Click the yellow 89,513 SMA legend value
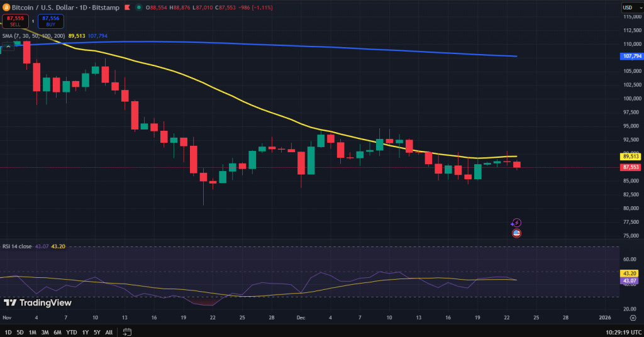Image resolution: width=644 pixels, height=337 pixels. click(77, 36)
